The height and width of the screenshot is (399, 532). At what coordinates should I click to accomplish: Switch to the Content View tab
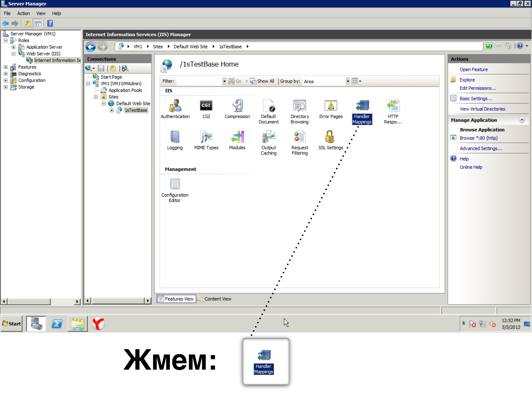point(215,299)
